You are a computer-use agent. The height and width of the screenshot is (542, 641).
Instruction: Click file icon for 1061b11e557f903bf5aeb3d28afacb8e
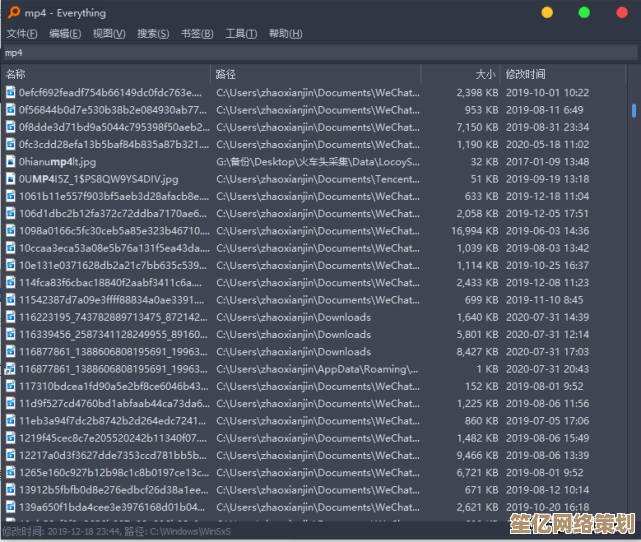pyautogui.click(x=11, y=196)
